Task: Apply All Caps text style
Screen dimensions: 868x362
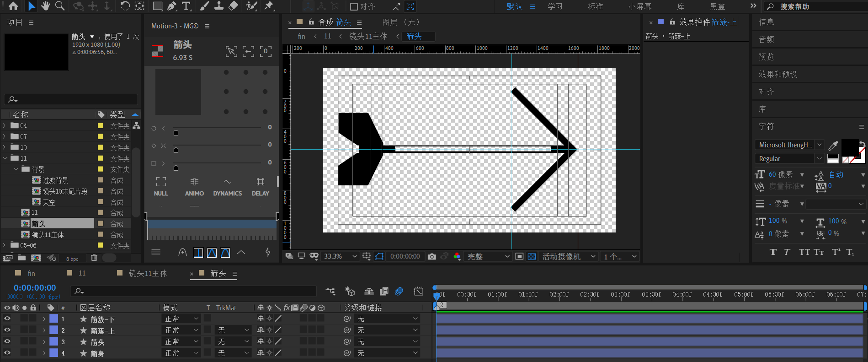Action: point(804,252)
